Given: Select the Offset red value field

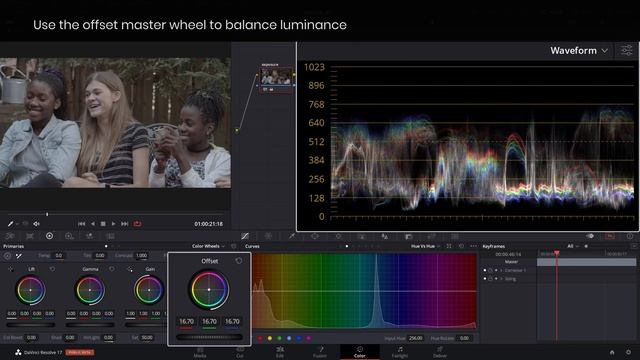Looking at the screenshot, I should tap(187, 322).
